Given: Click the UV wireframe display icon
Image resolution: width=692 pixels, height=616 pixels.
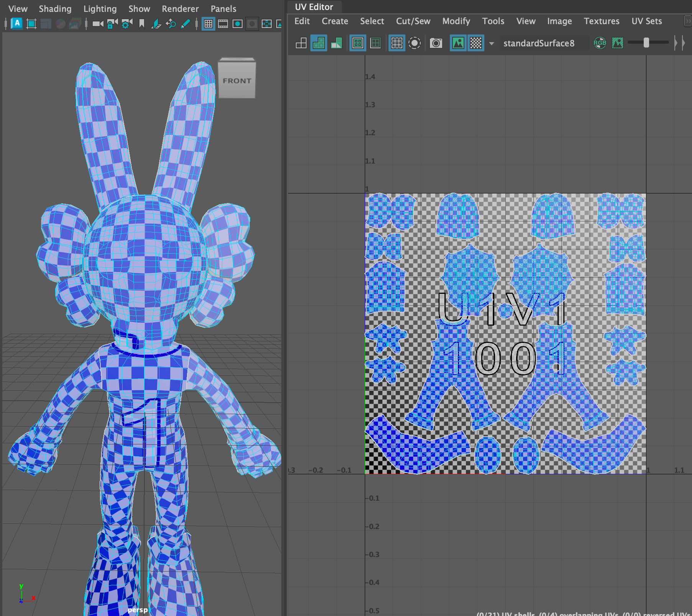Looking at the screenshot, I should pyautogui.click(x=301, y=43).
